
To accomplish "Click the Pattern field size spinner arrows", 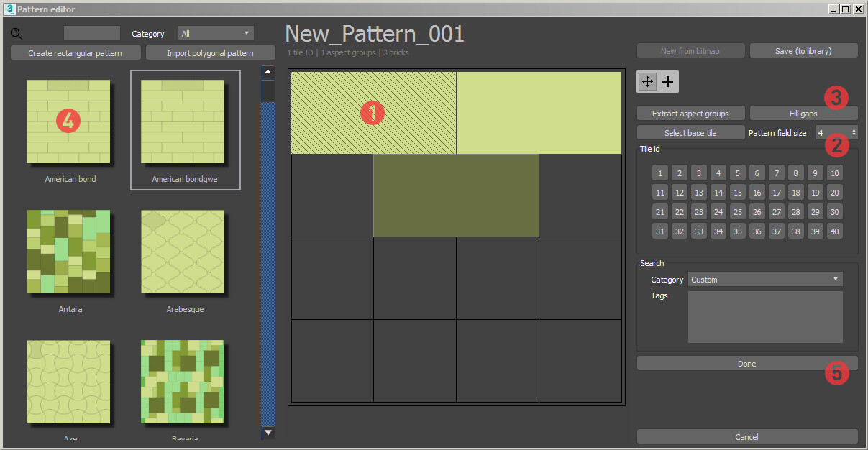I will (x=854, y=133).
